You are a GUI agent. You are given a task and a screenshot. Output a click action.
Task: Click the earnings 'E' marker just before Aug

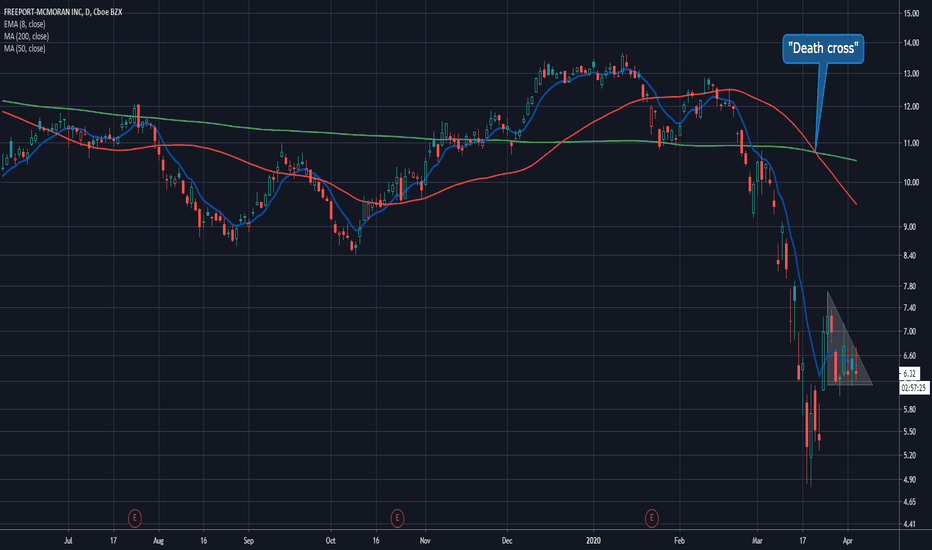pyautogui.click(x=135, y=518)
